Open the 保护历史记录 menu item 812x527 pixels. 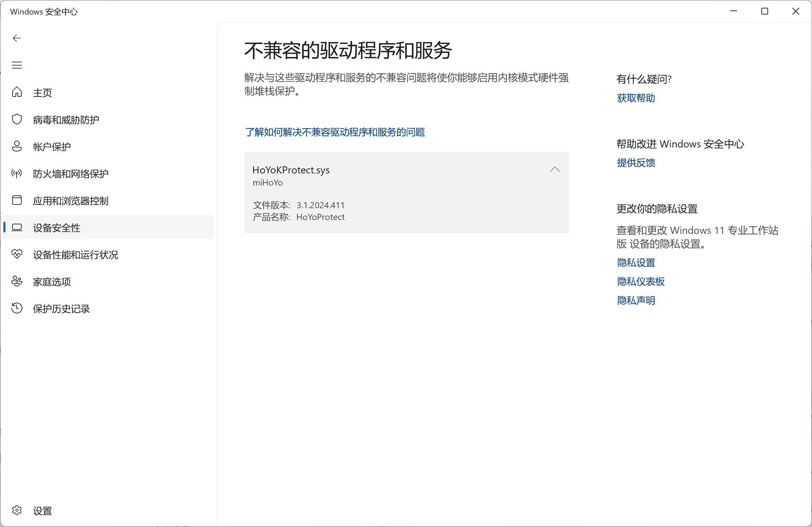[61, 308]
